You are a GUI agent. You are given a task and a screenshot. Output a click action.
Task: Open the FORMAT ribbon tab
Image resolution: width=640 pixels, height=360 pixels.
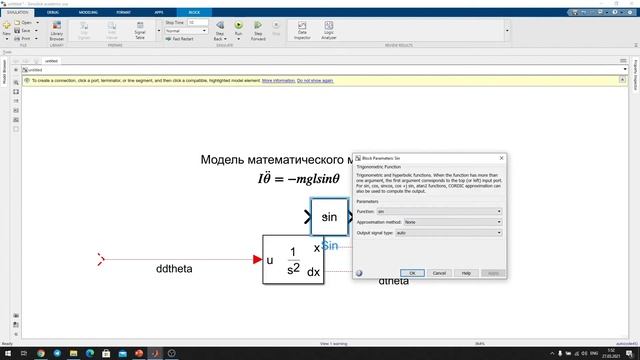point(123,12)
